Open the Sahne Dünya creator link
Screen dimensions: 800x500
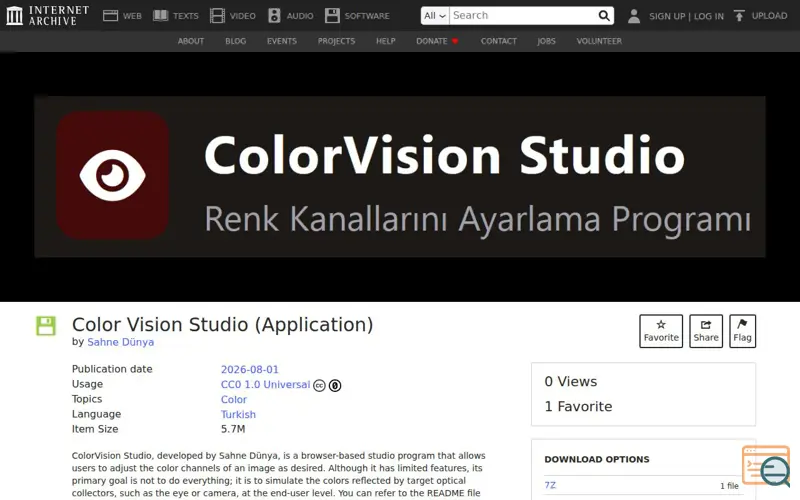click(x=120, y=342)
